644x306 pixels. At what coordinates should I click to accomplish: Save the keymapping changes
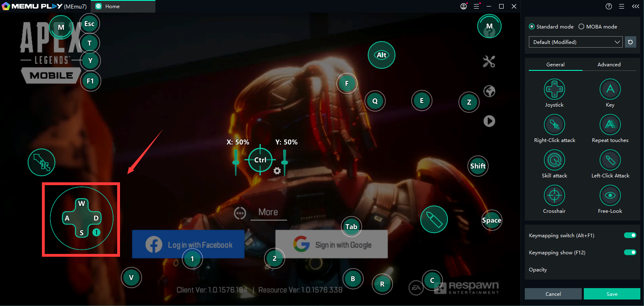coord(612,294)
